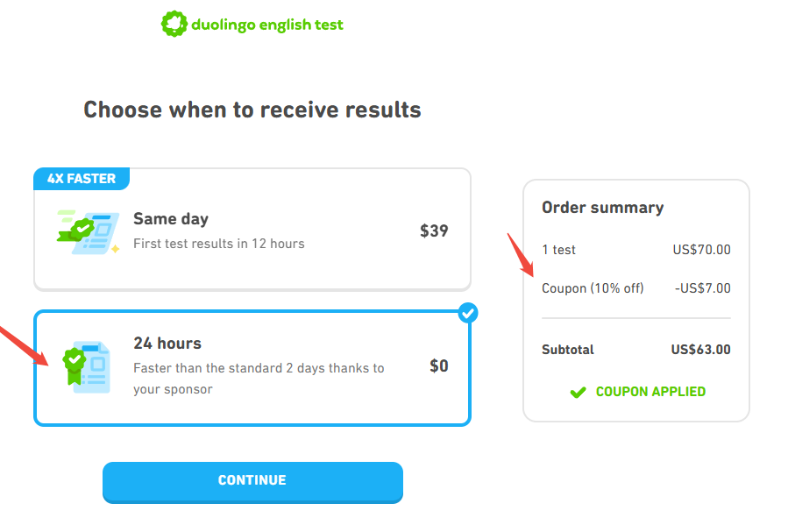The width and height of the screenshot is (788, 532).
Task: Click the green wreath icon in the logo
Action: coord(174,24)
